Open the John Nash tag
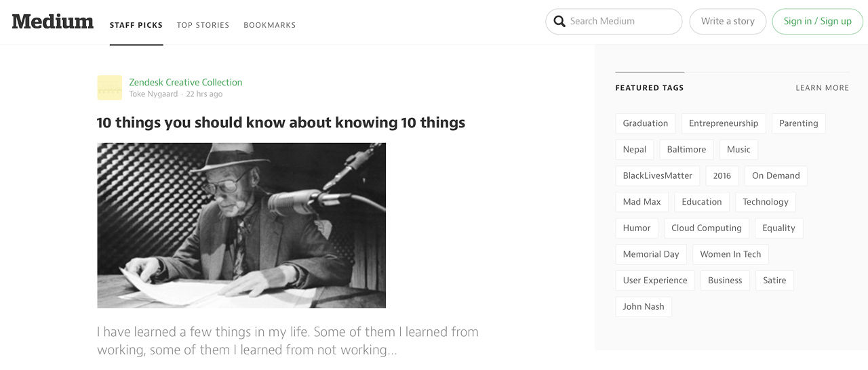The height and width of the screenshot is (370, 868). point(644,306)
